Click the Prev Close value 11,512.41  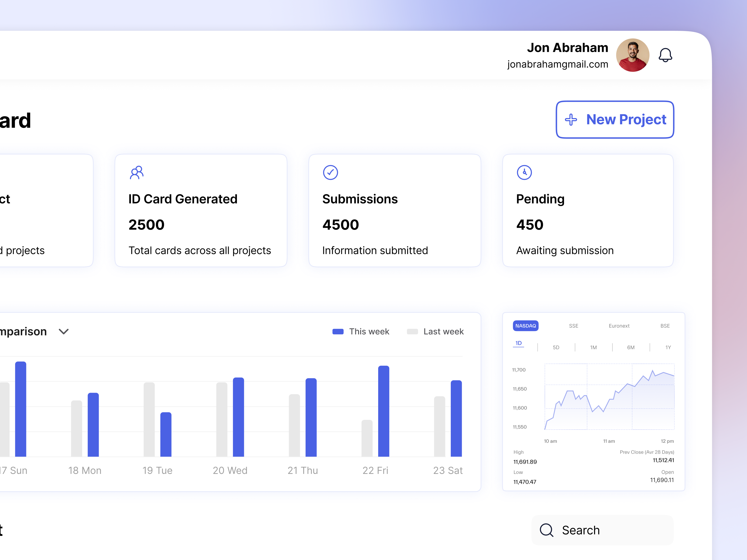tap(663, 460)
